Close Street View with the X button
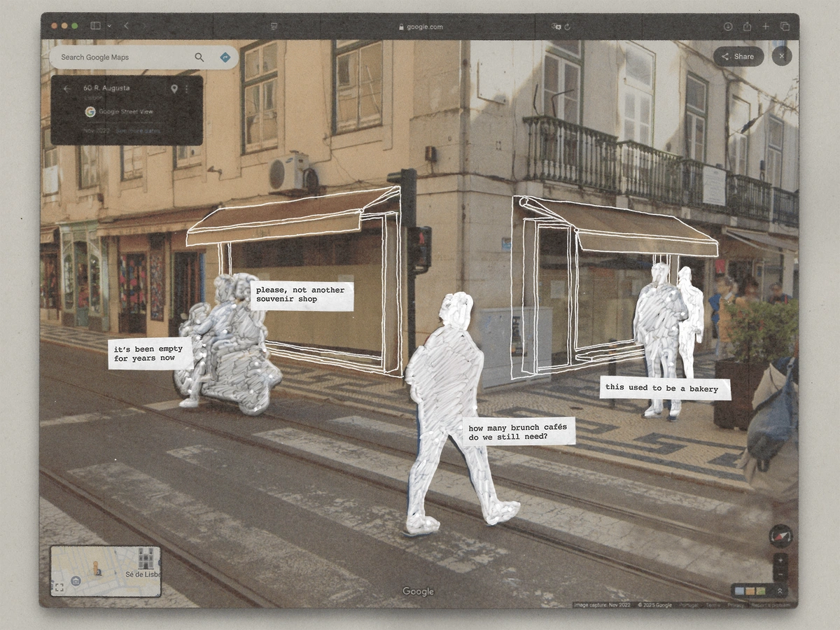Image resolution: width=840 pixels, height=630 pixels. [x=782, y=56]
